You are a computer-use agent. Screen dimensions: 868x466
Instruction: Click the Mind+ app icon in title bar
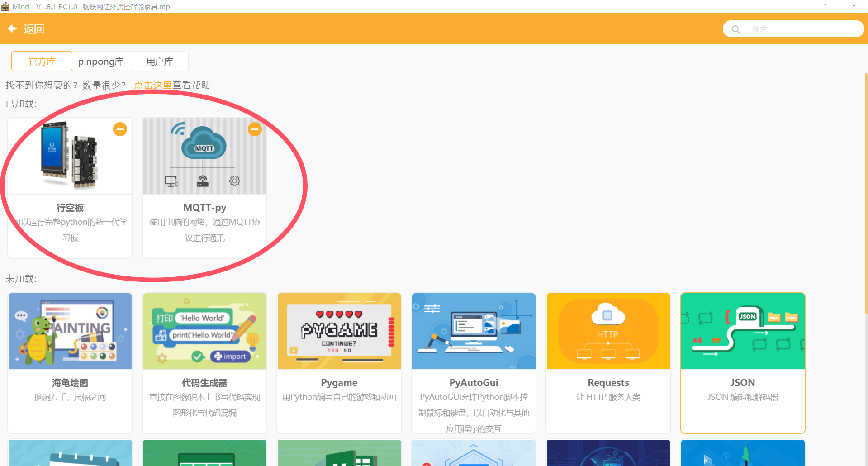tap(5, 6)
